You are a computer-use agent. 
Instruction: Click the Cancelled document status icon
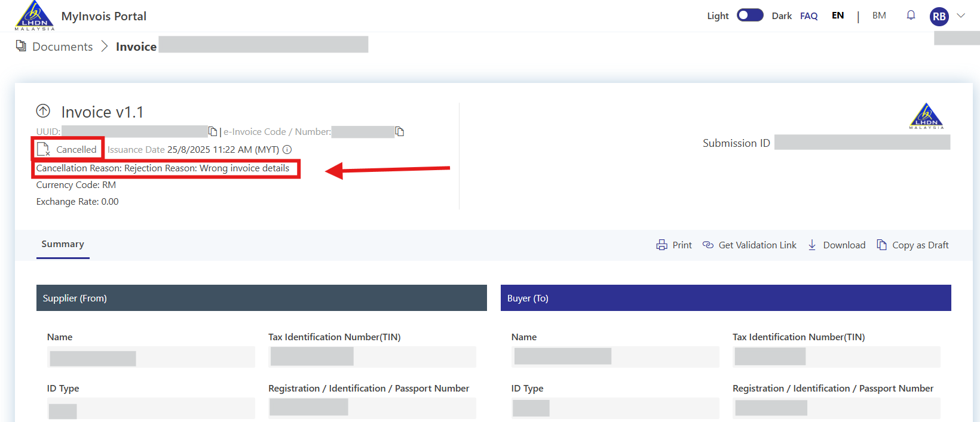44,149
